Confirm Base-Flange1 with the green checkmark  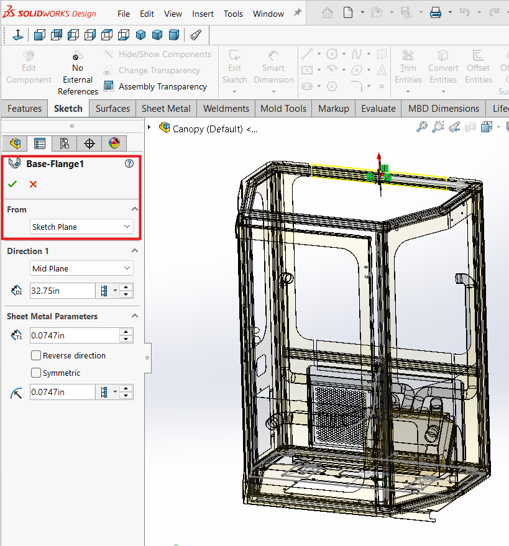coord(13,184)
